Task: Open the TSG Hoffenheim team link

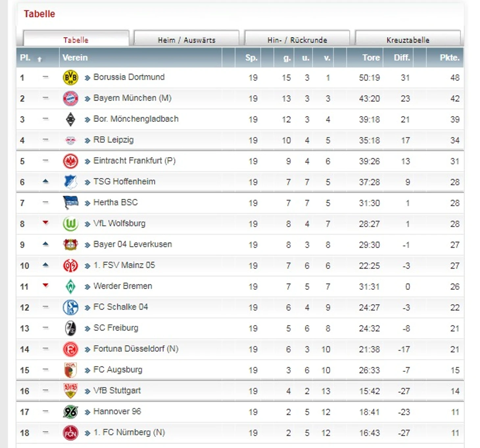Action: [x=124, y=181]
